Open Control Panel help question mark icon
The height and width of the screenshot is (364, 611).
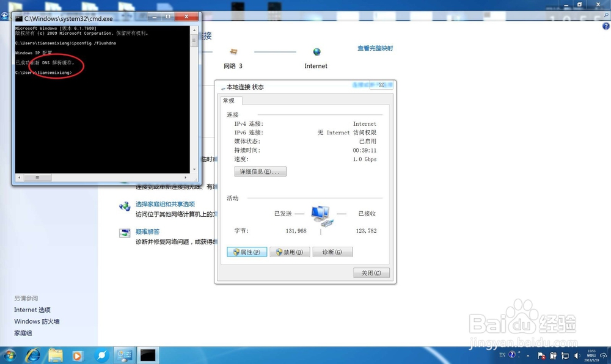point(606,26)
